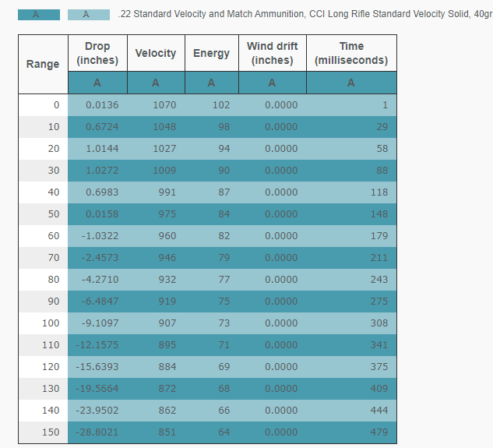Click the light teal A legend swatch
The width and height of the screenshot is (493, 448).
[x=88, y=15]
